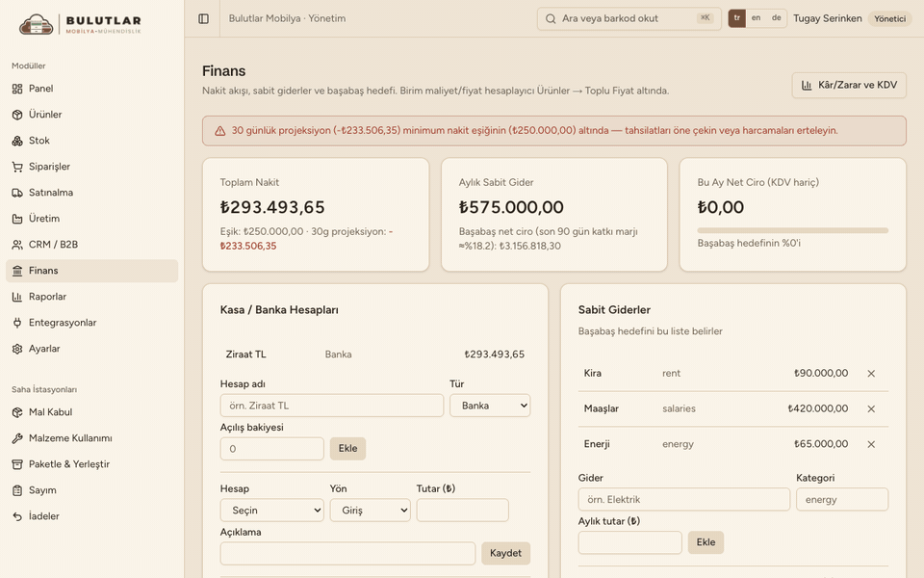Click the Başabaş hedefi progress bar
This screenshot has width=924, height=578.
coord(792,230)
